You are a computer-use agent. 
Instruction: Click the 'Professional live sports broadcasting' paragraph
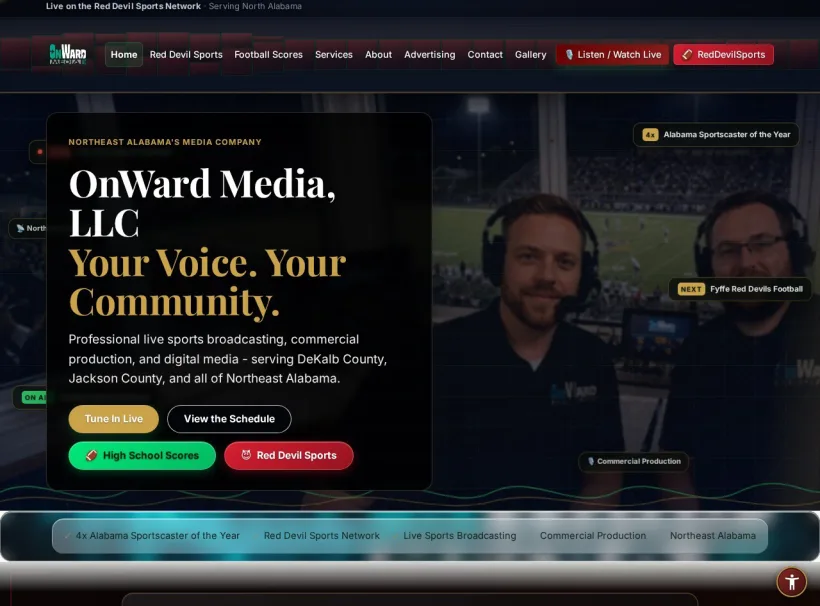click(x=228, y=359)
